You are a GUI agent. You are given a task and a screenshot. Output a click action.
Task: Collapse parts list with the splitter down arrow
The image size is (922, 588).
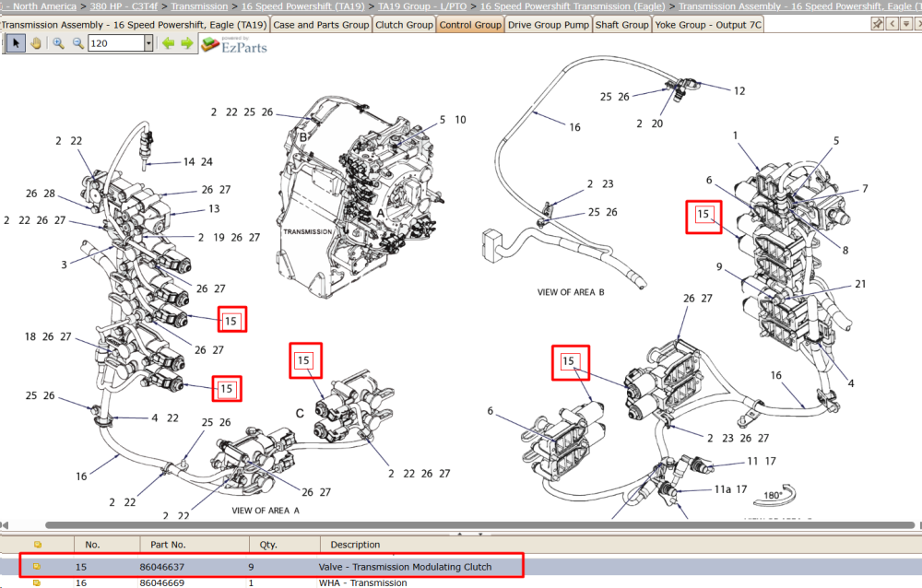[x=480, y=535]
